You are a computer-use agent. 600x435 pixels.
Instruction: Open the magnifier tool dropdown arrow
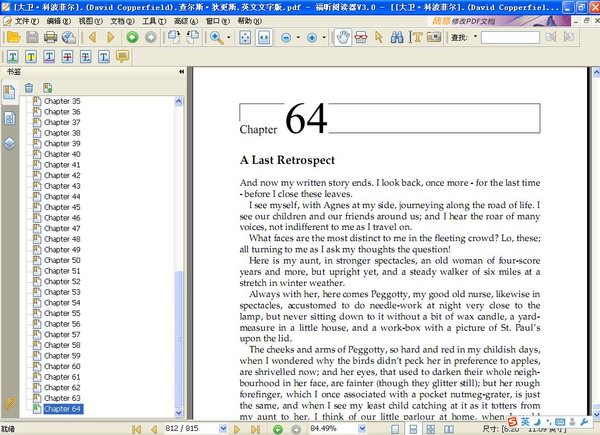click(x=229, y=37)
